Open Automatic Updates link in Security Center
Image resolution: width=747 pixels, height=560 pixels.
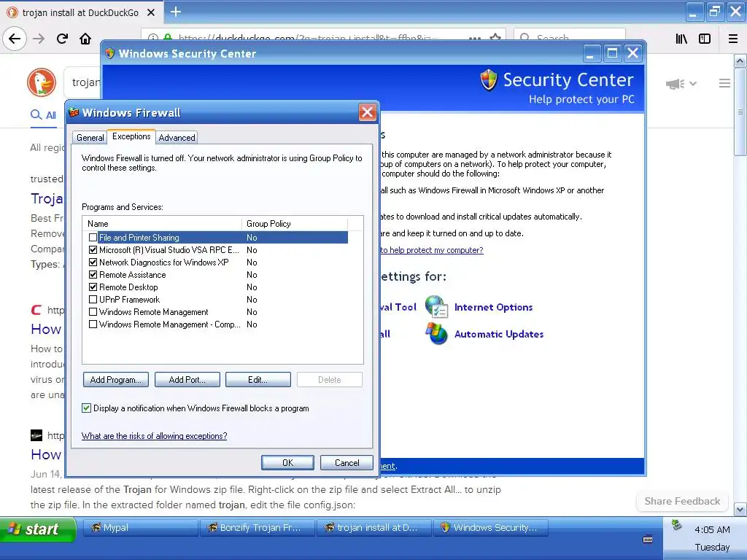[x=499, y=334]
